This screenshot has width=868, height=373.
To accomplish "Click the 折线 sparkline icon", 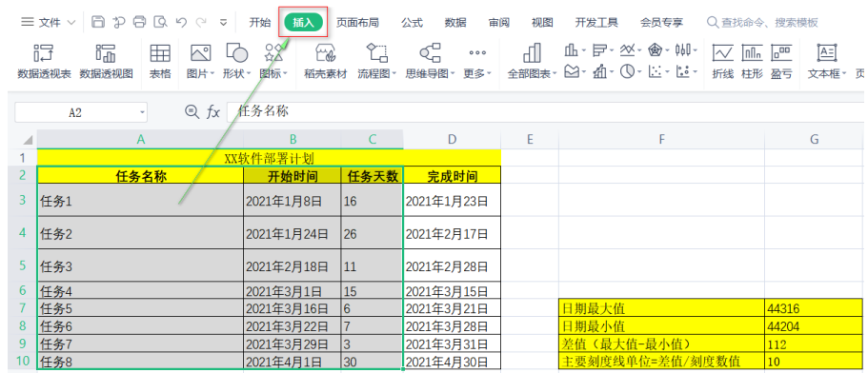I will [x=722, y=61].
